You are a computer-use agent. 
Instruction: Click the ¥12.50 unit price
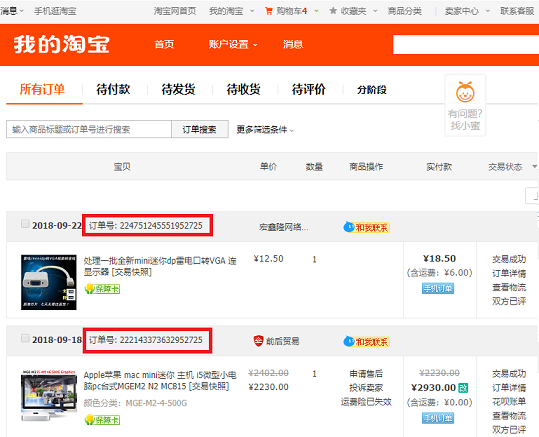coord(268,259)
